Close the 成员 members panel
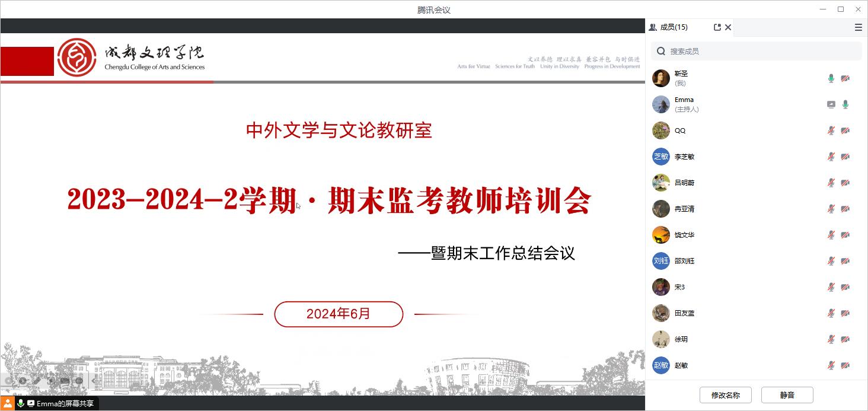Screen dimensions: 868x411 [728, 27]
